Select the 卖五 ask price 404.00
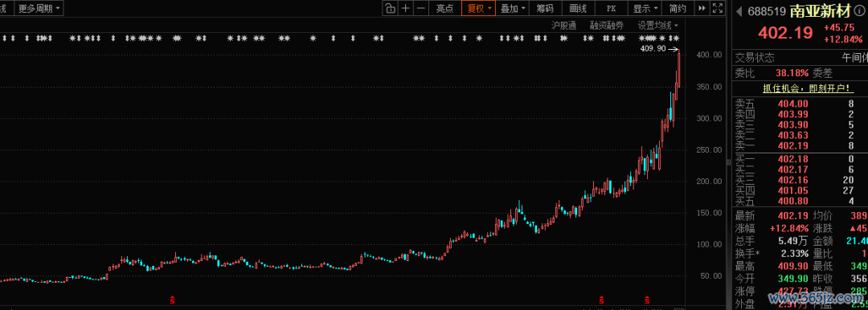 (x=792, y=104)
